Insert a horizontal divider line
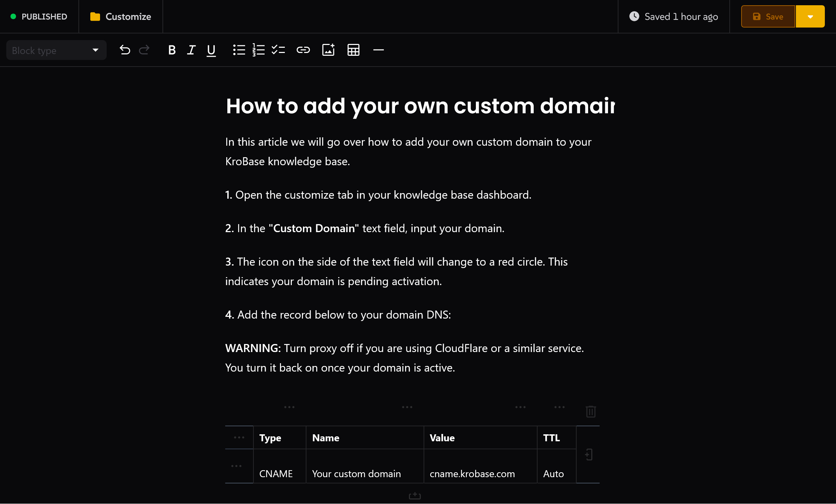The width and height of the screenshot is (836, 504). point(378,50)
